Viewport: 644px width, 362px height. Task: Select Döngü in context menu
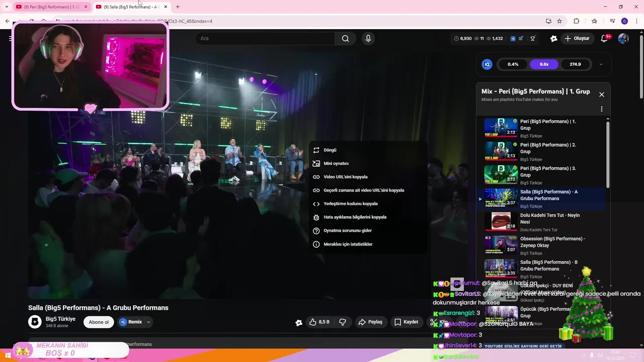click(x=368, y=150)
